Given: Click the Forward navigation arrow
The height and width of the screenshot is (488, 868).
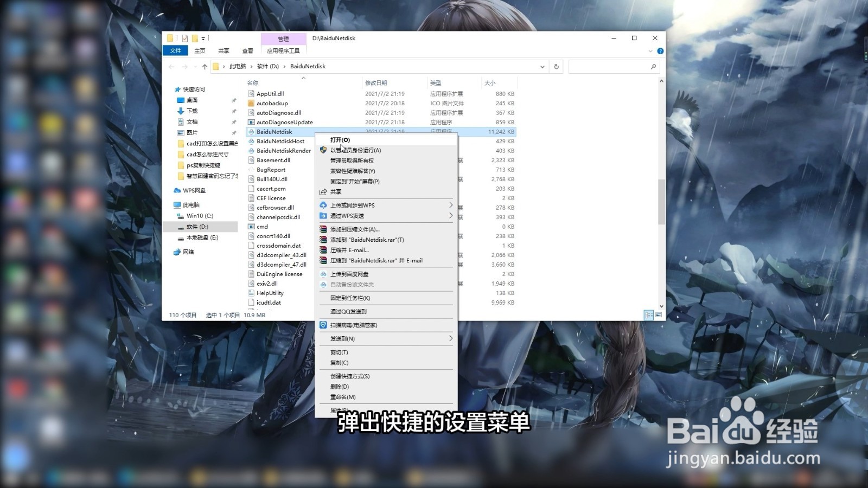Looking at the screenshot, I should tap(185, 67).
